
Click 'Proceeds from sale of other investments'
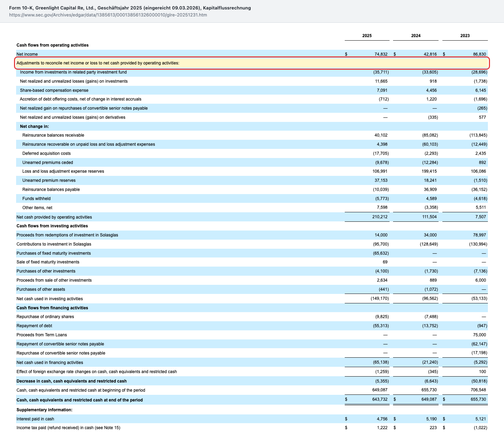[x=54, y=280]
